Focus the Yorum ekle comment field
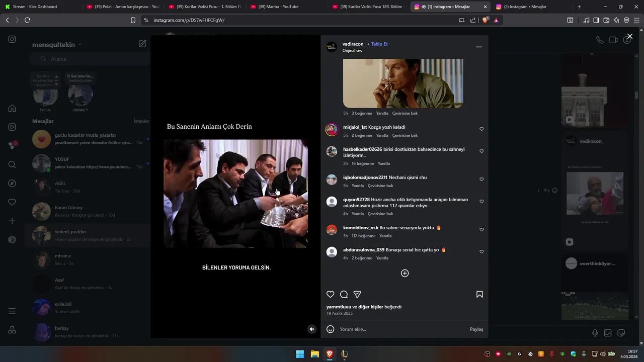The width and height of the screenshot is (644, 362). tap(403, 329)
